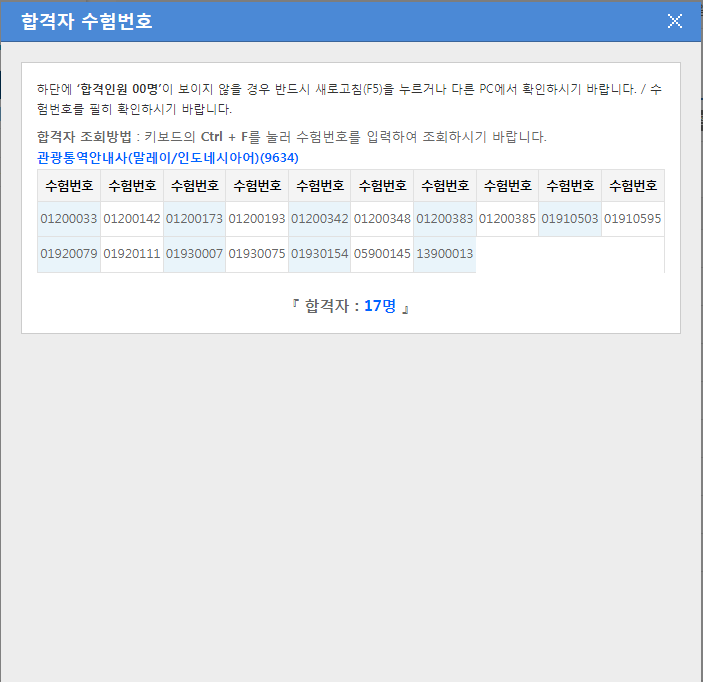
Task: Click the 합격자 : 17명 count text
Action: pyautogui.click(x=351, y=306)
